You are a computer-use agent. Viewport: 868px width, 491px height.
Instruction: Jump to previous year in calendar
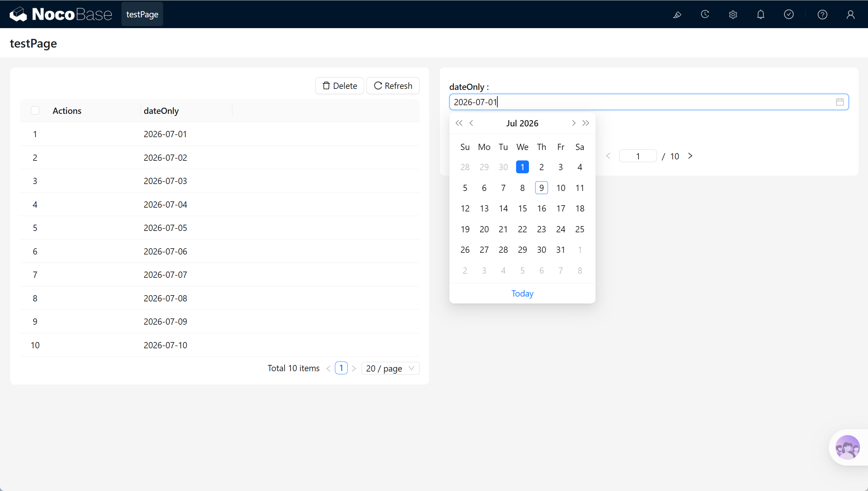pyautogui.click(x=459, y=123)
